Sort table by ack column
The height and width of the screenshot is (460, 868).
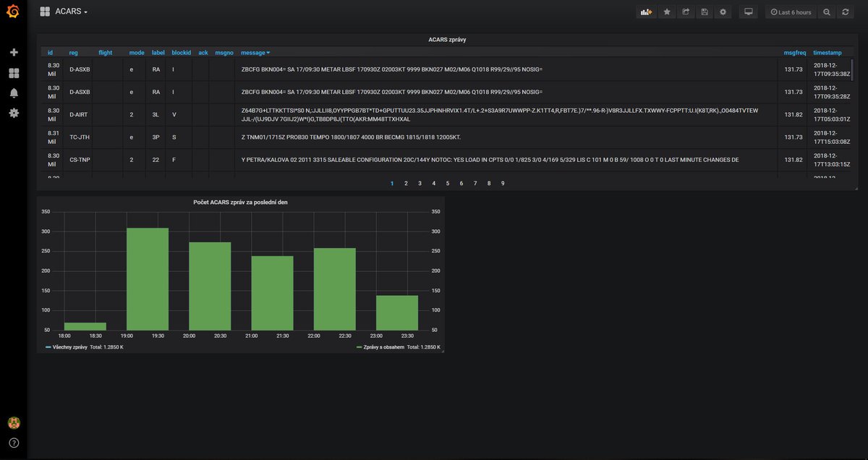(203, 53)
